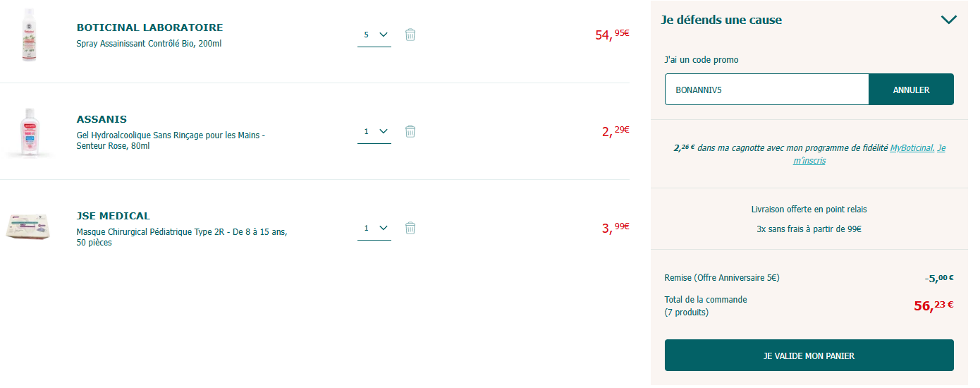Click 'Je valide mon panier' button
Image resolution: width=980 pixels, height=388 pixels.
coord(809,356)
